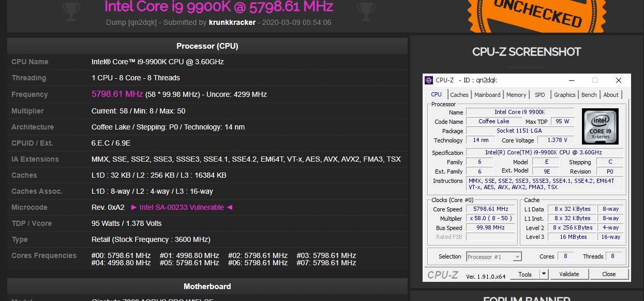The width and height of the screenshot is (644, 301).
Task: Click the left trophy icon beside the title
Action: click(70, 9)
